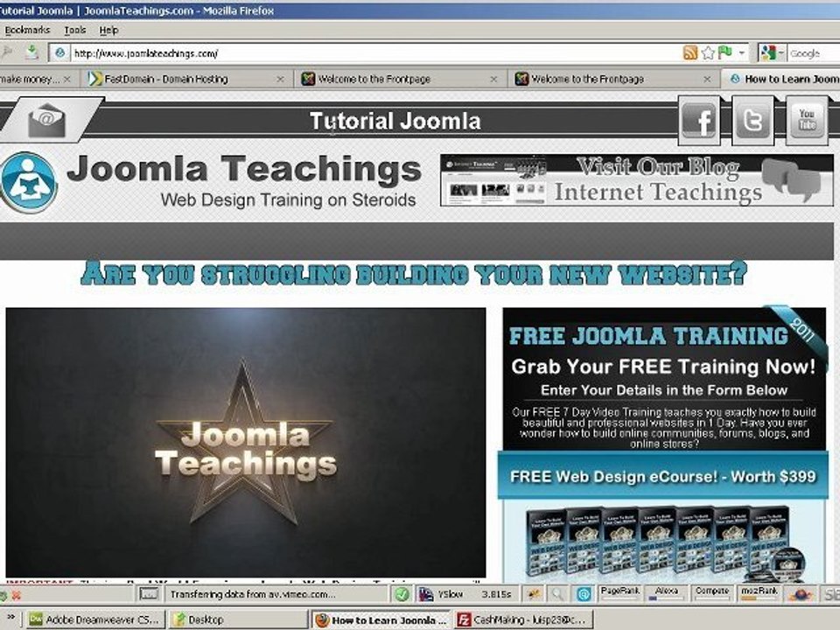This screenshot has width=840, height=630.
Task: Click the blue @ icon in status bar
Action: 584,594
